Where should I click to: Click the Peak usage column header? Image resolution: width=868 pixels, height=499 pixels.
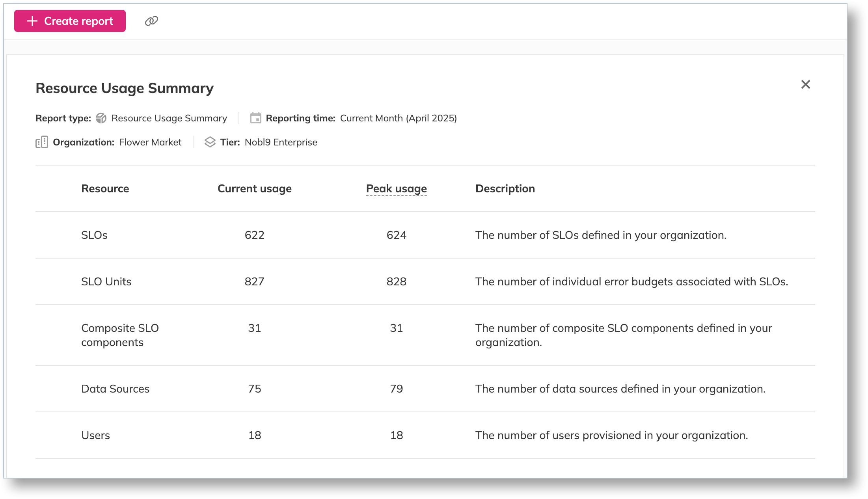pyautogui.click(x=397, y=189)
